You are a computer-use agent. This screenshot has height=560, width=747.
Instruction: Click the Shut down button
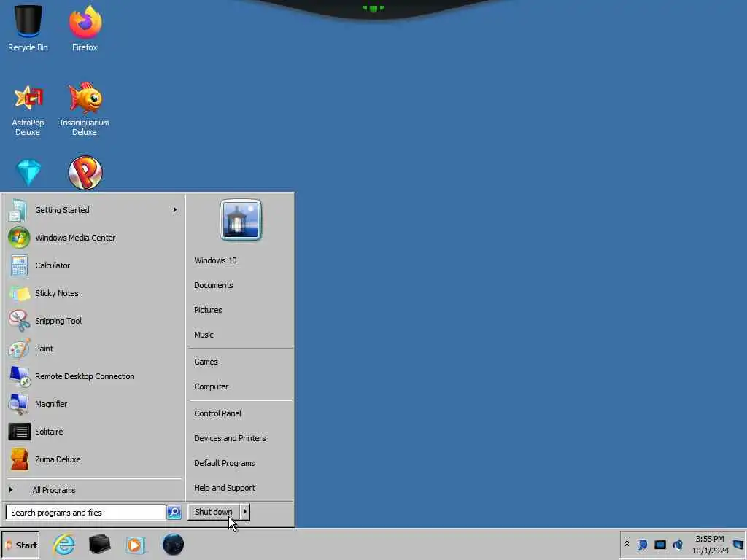click(214, 512)
